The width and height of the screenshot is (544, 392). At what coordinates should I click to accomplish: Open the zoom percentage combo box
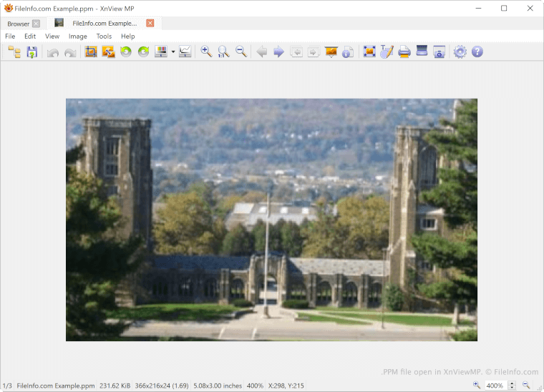click(495, 386)
